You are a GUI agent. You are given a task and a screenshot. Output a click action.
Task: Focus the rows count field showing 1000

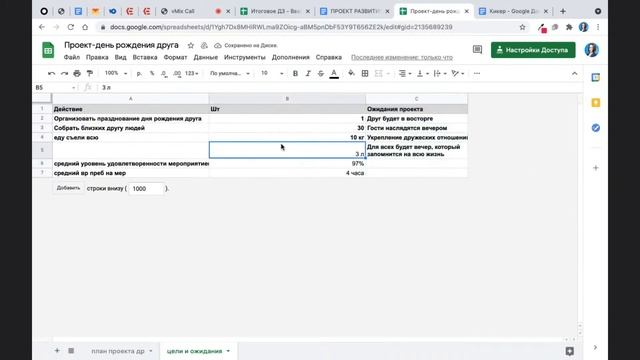click(147, 189)
